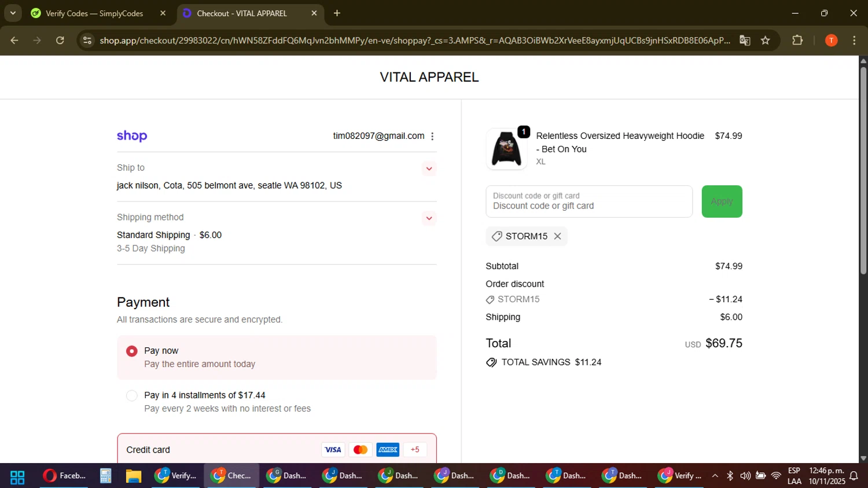Viewport: 868px width, 488px height.
Task: Click the Total amount $69.75
Action: (724, 343)
